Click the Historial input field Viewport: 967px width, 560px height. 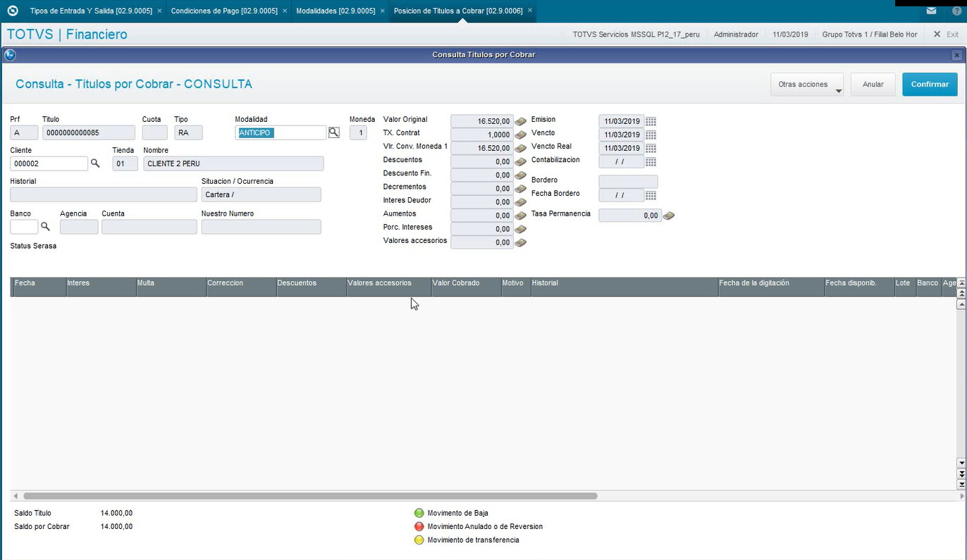pos(104,194)
